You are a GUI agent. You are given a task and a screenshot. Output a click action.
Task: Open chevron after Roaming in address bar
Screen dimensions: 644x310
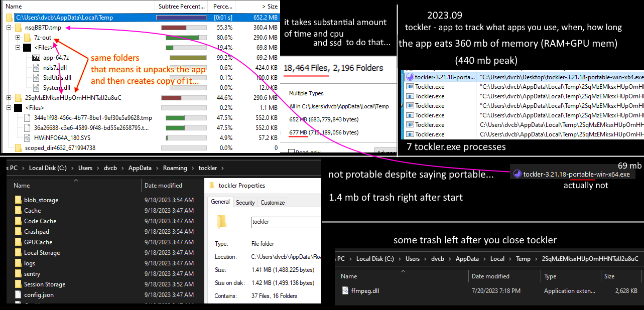[x=193, y=168]
